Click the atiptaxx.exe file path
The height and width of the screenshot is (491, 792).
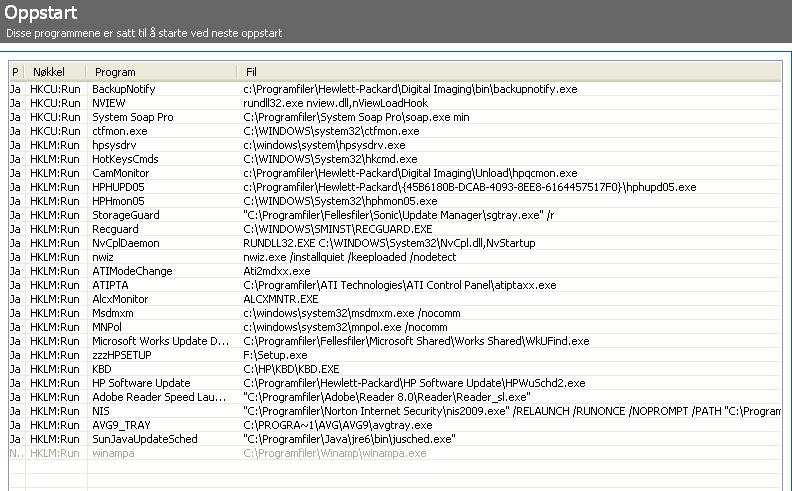coord(400,285)
